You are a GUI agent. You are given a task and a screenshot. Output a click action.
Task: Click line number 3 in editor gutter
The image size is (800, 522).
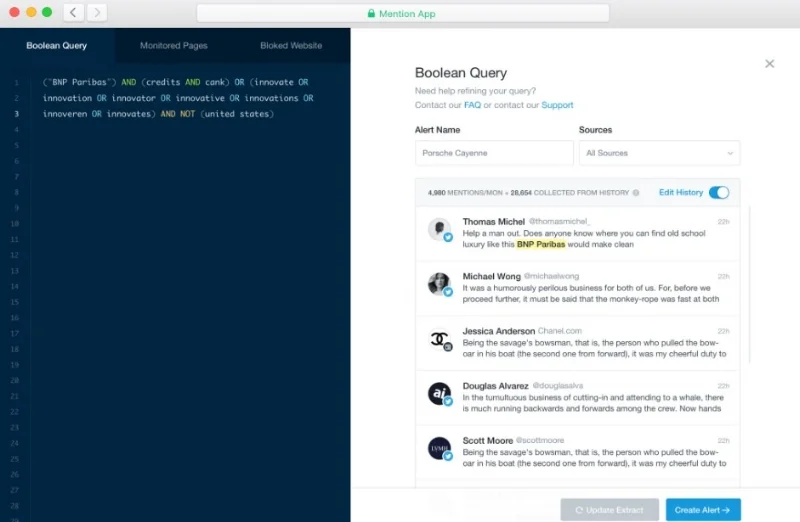(17, 114)
